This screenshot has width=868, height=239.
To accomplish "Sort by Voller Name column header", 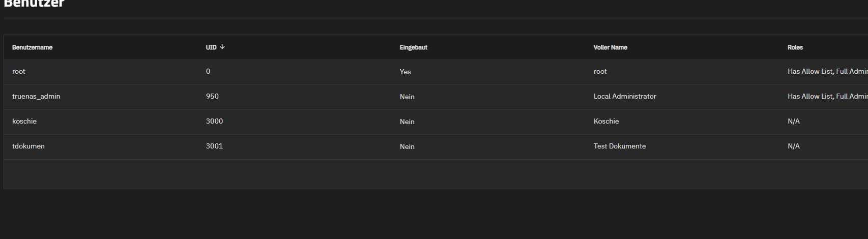I will click(x=610, y=47).
